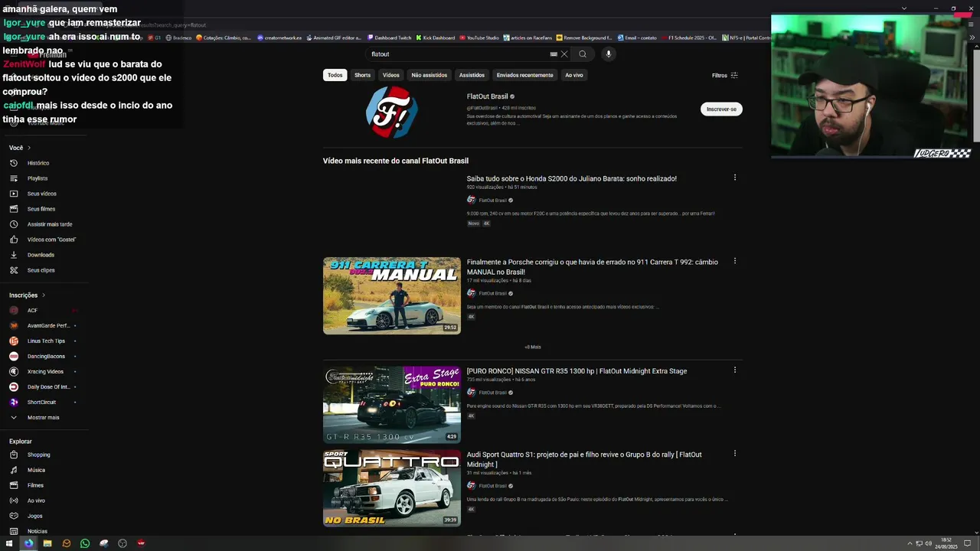
Task: Open Música in the Explorar section
Action: 36,470
